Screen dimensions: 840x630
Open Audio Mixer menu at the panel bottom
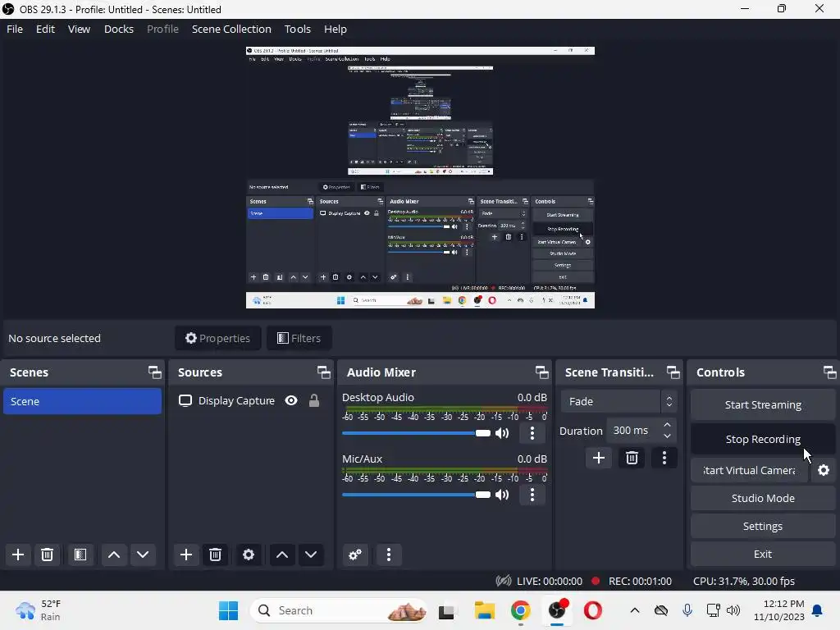(389, 555)
